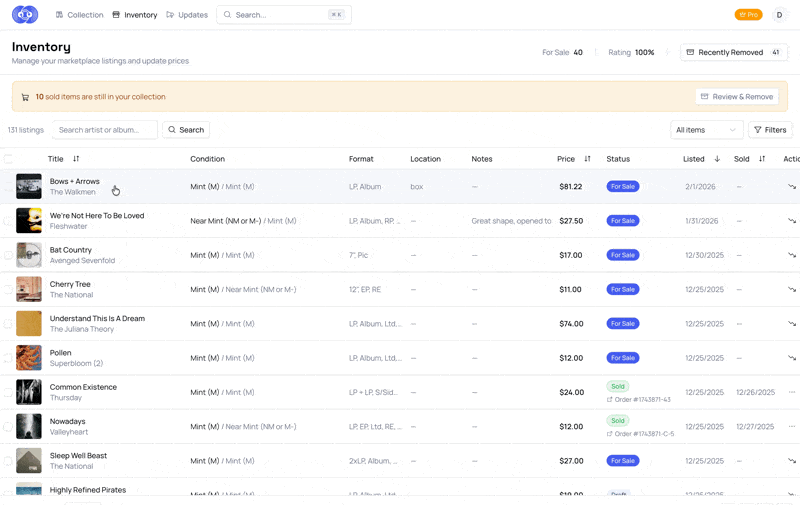The height and width of the screenshot is (505, 800).
Task: Open more options menu for Common Existence
Action: click(x=792, y=392)
